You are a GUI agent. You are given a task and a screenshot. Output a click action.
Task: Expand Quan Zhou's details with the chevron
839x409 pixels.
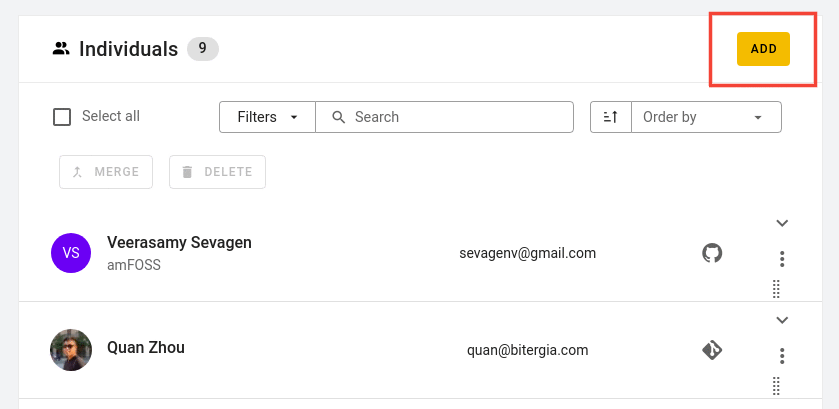click(782, 320)
